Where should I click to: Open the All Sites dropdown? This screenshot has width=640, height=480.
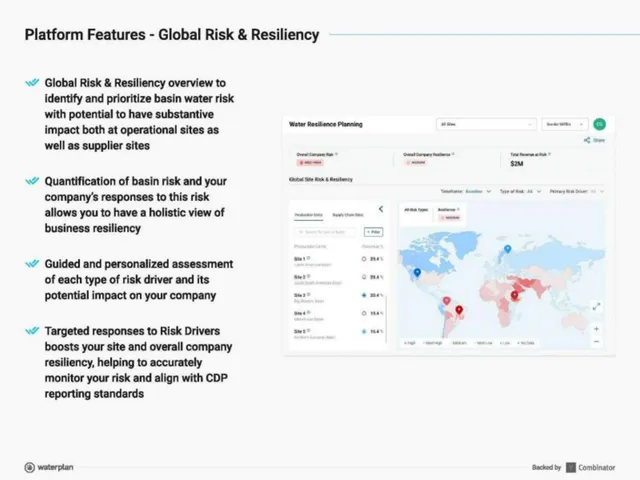486,124
